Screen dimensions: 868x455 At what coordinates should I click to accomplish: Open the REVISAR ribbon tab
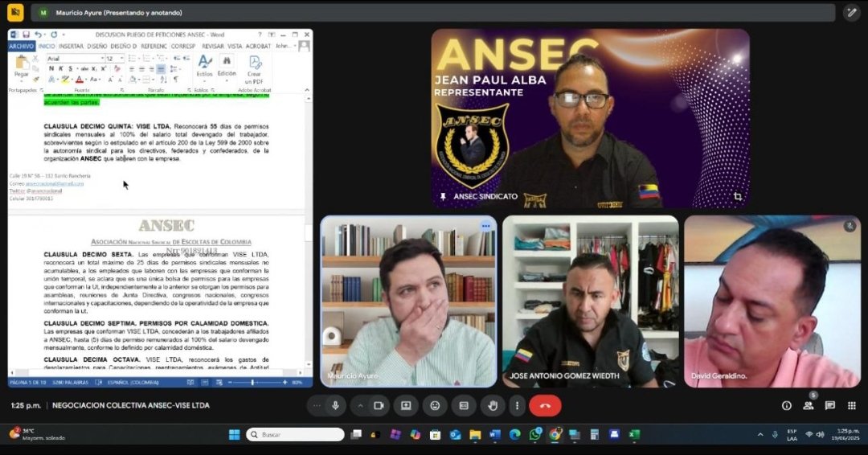[x=212, y=47]
